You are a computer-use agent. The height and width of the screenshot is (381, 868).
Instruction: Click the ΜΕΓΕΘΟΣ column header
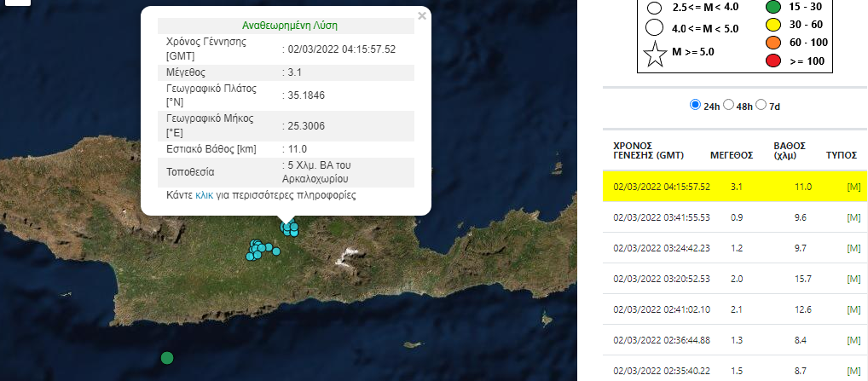click(x=732, y=155)
